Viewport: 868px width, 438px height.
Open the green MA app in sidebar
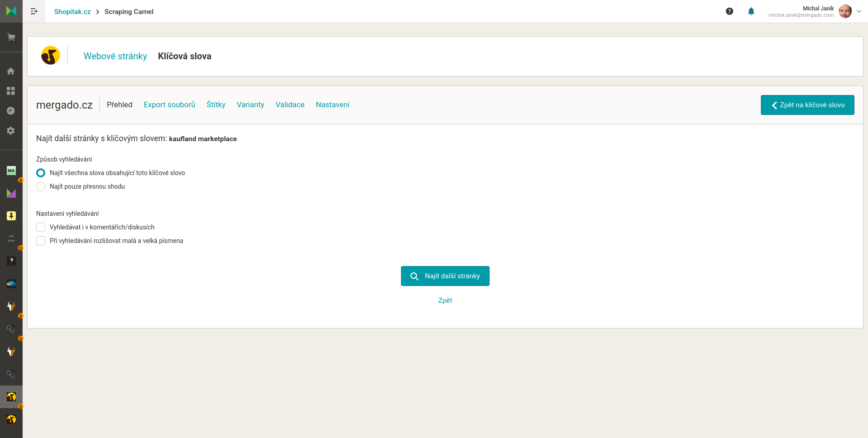click(11, 171)
